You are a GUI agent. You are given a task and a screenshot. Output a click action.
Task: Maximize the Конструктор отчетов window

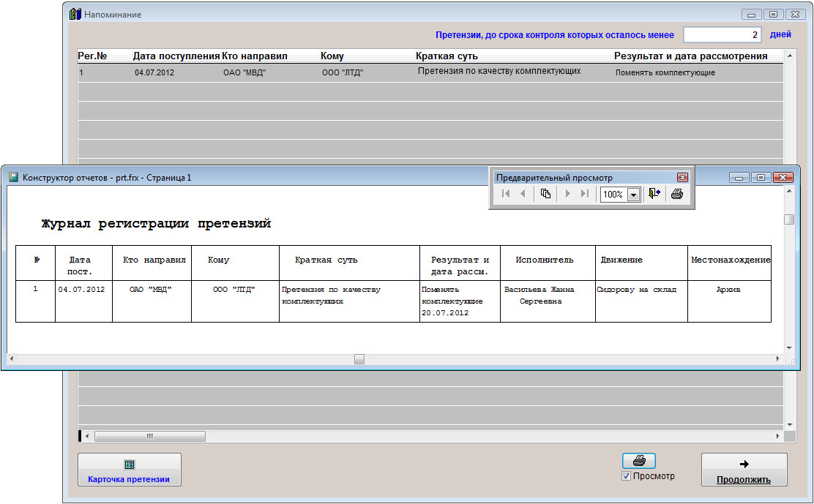pyautogui.click(x=761, y=178)
